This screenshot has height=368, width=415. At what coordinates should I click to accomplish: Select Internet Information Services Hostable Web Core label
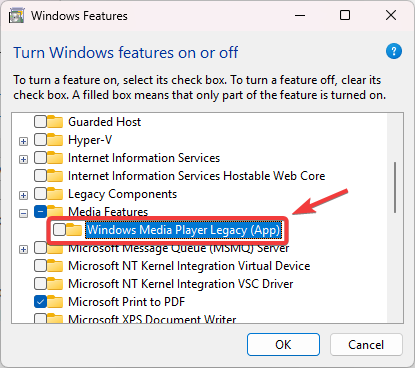click(x=197, y=176)
